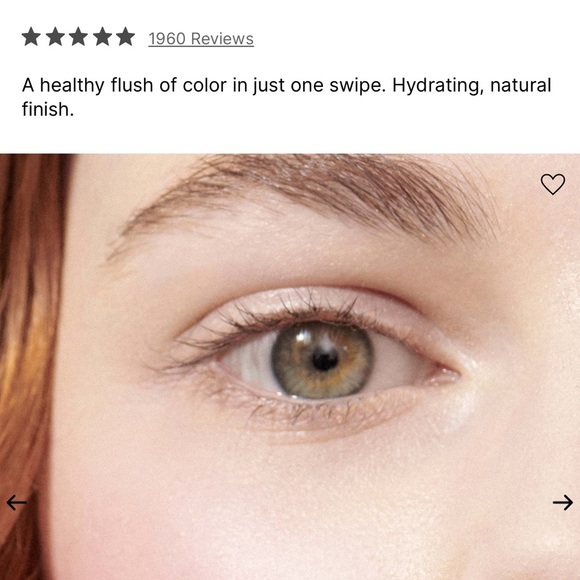Select the third rating star
Viewport: 580px width, 580px height.
click(x=79, y=37)
